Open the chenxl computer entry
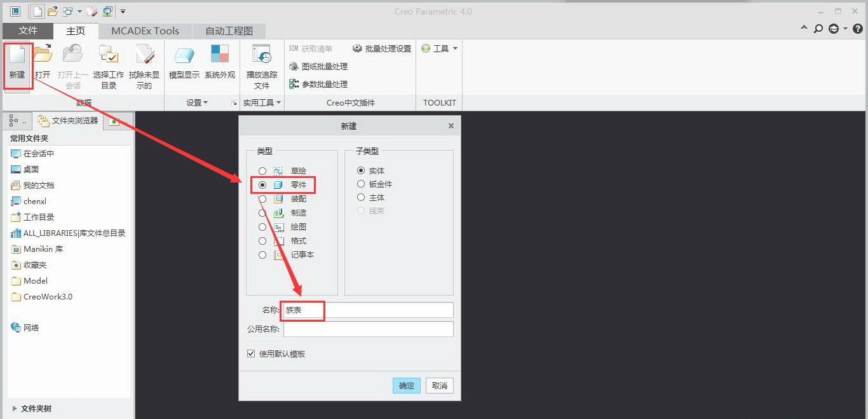This screenshot has height=419, width=868. (x=29, y=201)
